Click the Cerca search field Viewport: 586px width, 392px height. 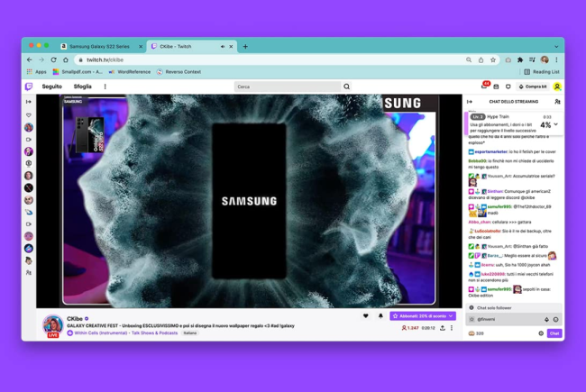[x=288, y=87]
